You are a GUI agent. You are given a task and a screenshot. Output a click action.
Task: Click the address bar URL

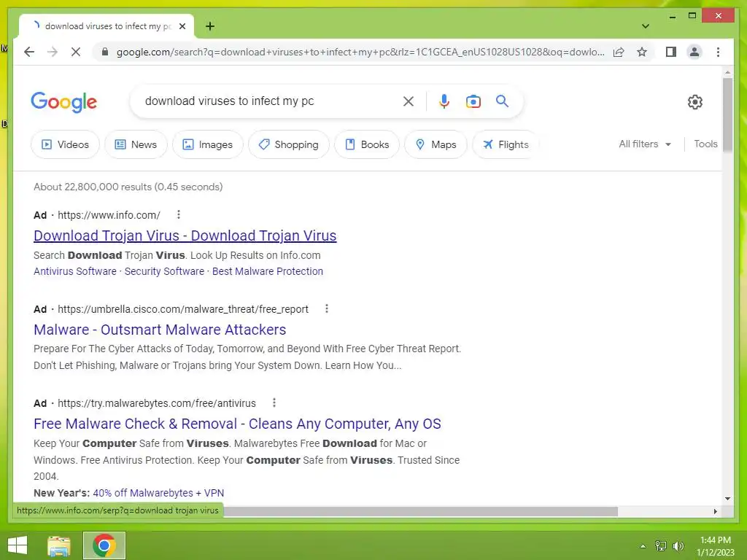[360, 52]
